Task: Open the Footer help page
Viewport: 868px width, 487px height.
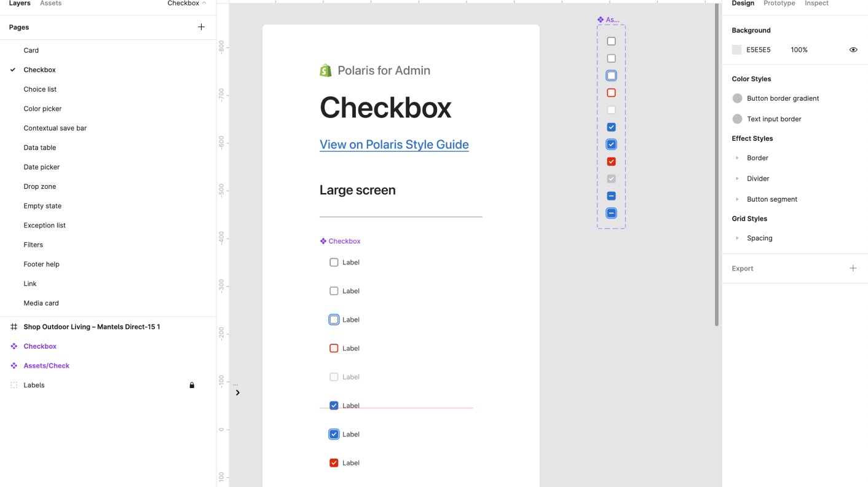Action: coord(41,264)
